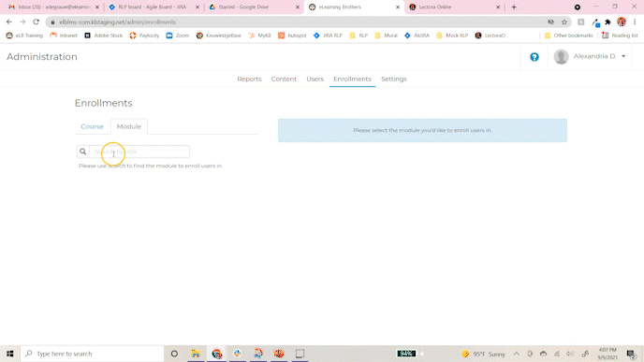Open the Chrome extensions puzzle icon

607,22
